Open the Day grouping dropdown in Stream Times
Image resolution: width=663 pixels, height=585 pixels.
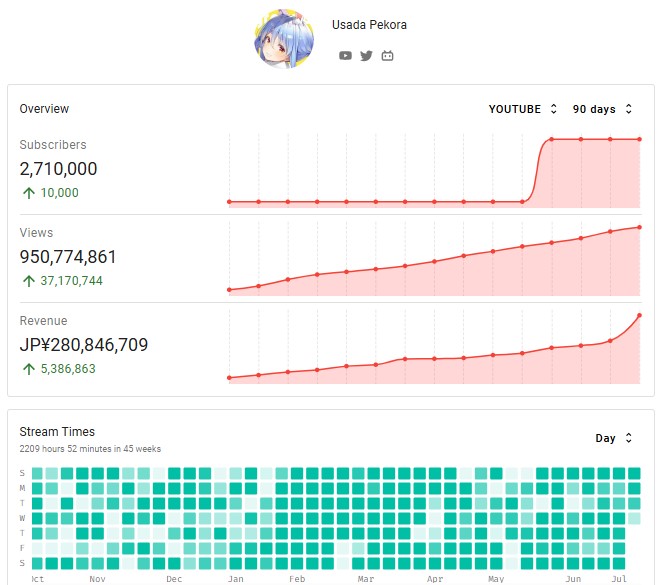(x=614, y=438)
